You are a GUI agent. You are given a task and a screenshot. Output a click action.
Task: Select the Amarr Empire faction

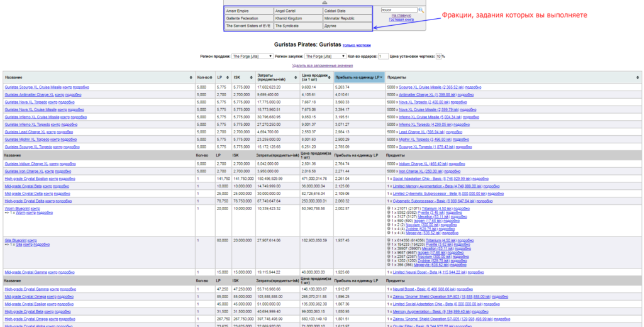248,11
